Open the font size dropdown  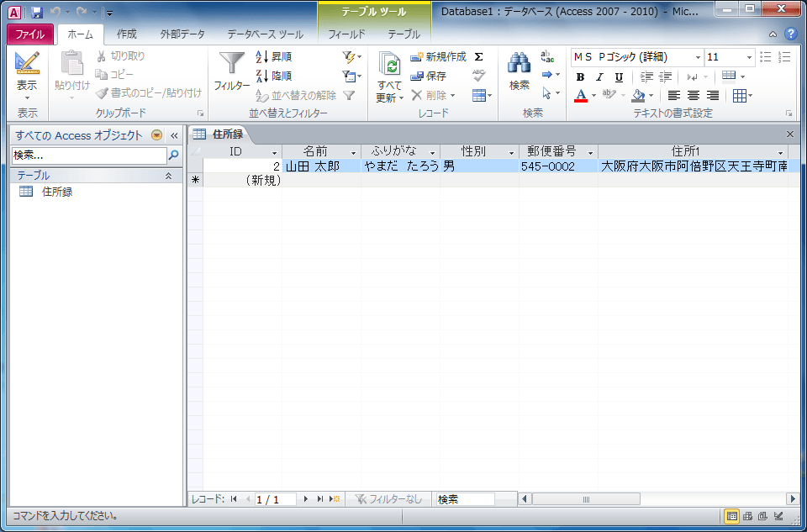click(x=749, y=58)
